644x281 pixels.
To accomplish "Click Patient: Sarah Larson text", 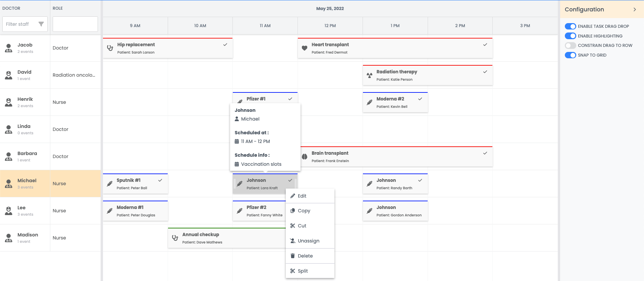I will 136,53.
